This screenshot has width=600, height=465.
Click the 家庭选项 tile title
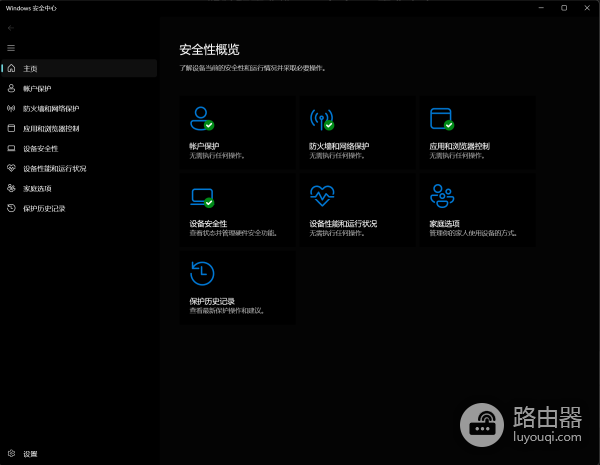coord(444,224)
